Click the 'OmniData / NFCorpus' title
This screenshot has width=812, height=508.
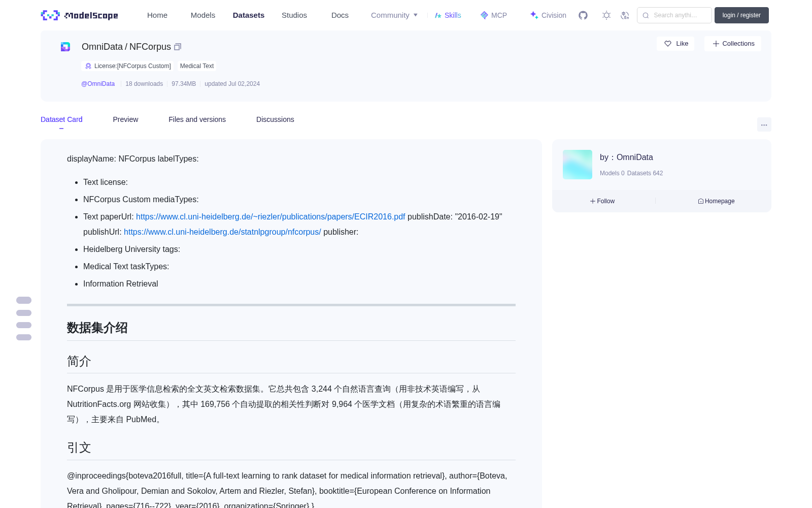[x=126, y=47]
